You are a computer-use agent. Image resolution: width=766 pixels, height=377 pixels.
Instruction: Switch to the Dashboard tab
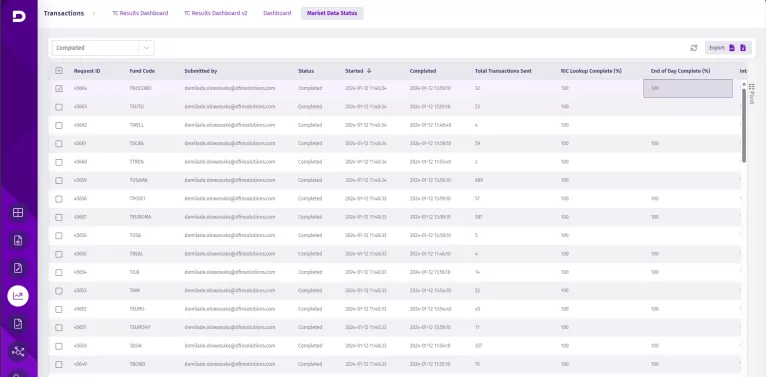tap(277, 13)
